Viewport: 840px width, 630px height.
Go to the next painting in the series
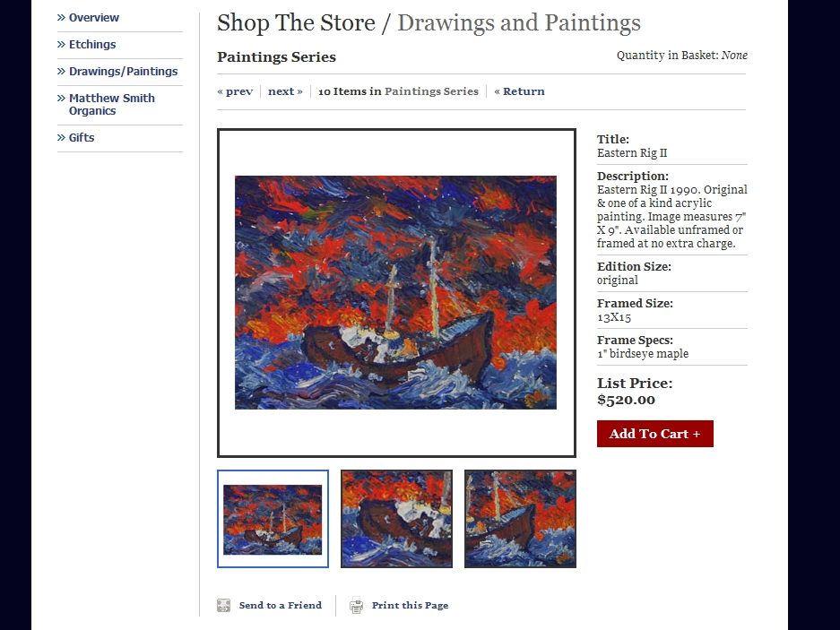[285, 91]
